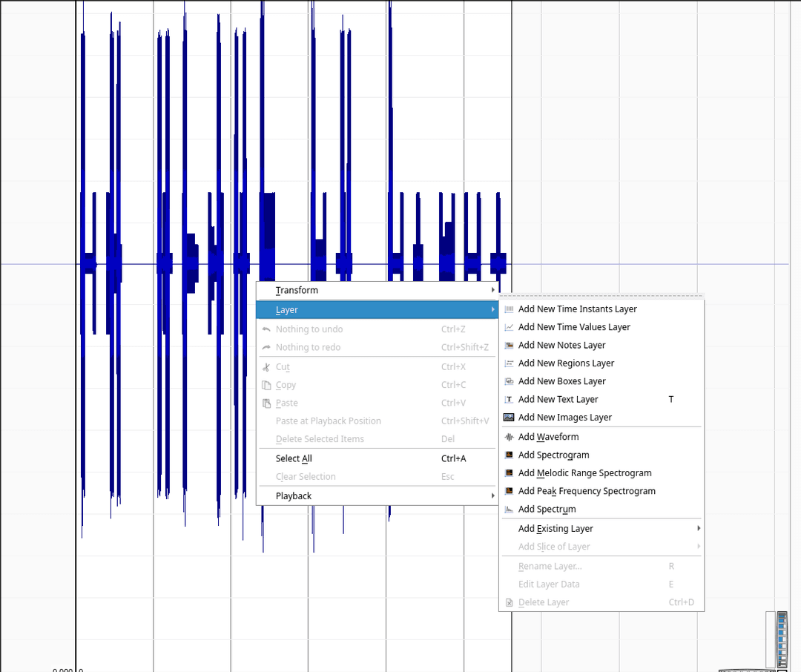
Task: Click the Text layer T icon
Action: coord(509,400)
